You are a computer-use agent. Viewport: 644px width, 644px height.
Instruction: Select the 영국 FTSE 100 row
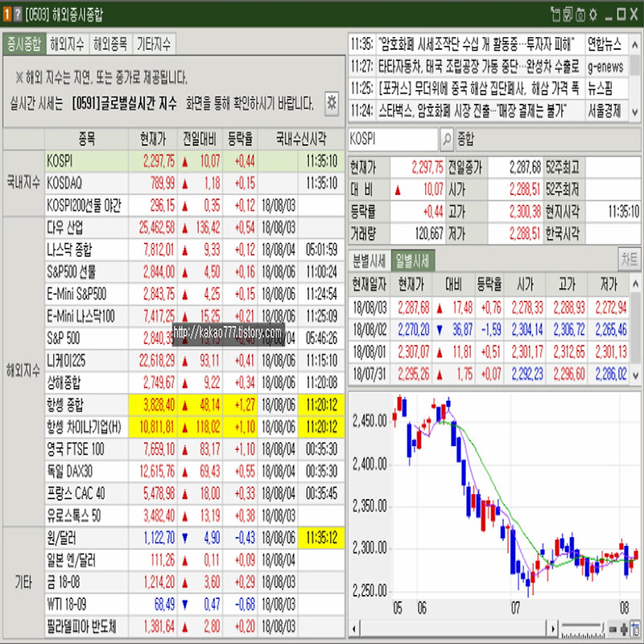[194, 449]
